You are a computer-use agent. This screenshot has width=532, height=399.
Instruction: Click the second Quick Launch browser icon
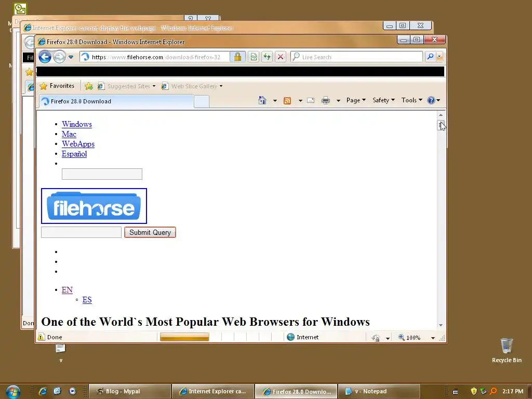(57, 391)
